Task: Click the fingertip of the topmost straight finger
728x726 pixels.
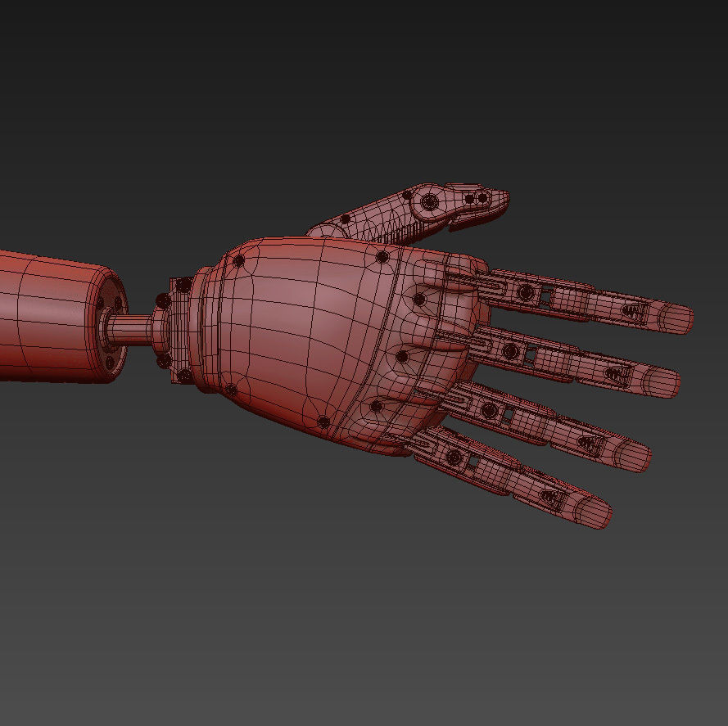Action: tap(676, 318)
